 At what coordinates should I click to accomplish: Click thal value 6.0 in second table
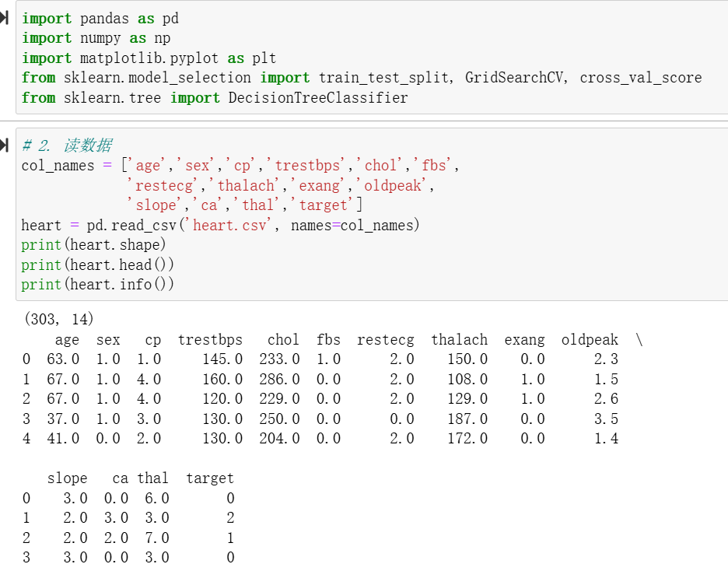pos(157,498)
